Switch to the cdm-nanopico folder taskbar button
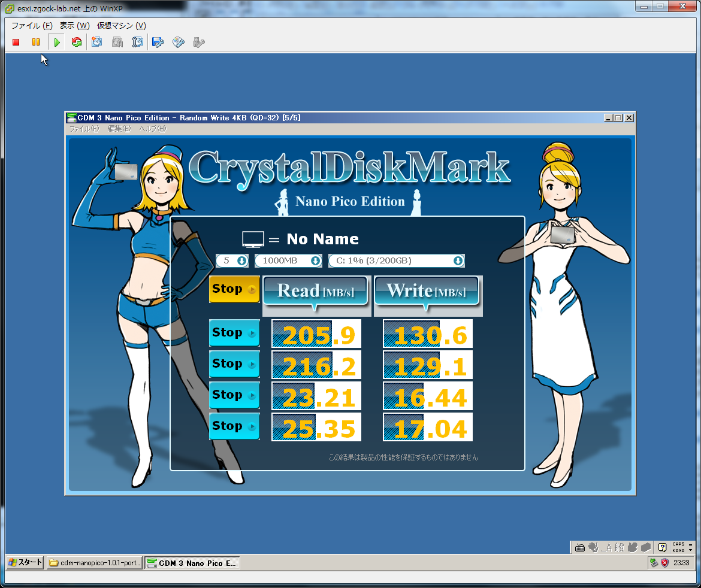Viewport: 701px width, 588px height. tap(95, 563)
